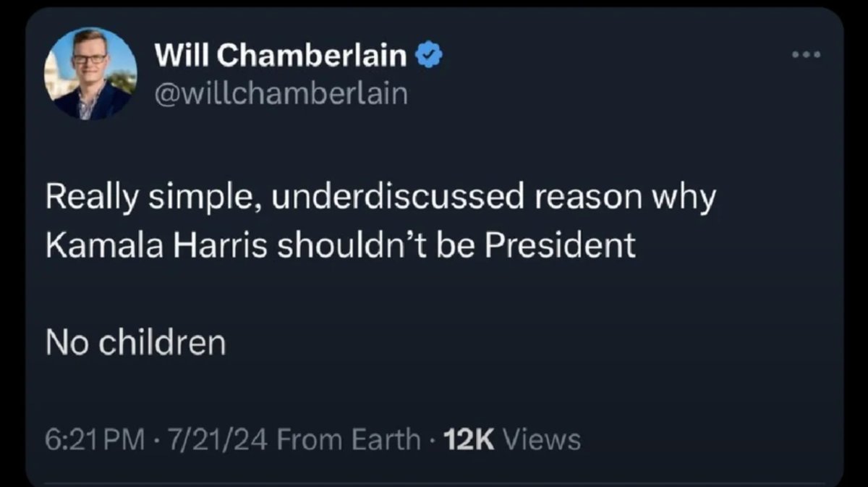Screen dimensions: 868x487
Task: Open the @willchamberlain handle link
Action: (281, 93)
